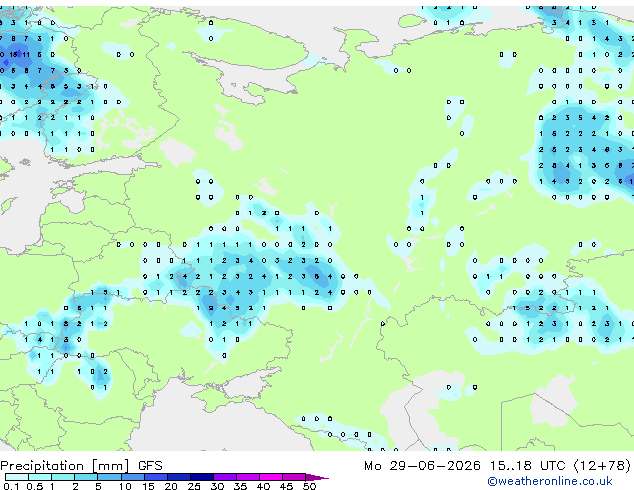Image resolution: width=634 pixels, height=490 pixels.
Task: Click the '15..18 UTC' time range text
Action: click(x=528, y=466)
